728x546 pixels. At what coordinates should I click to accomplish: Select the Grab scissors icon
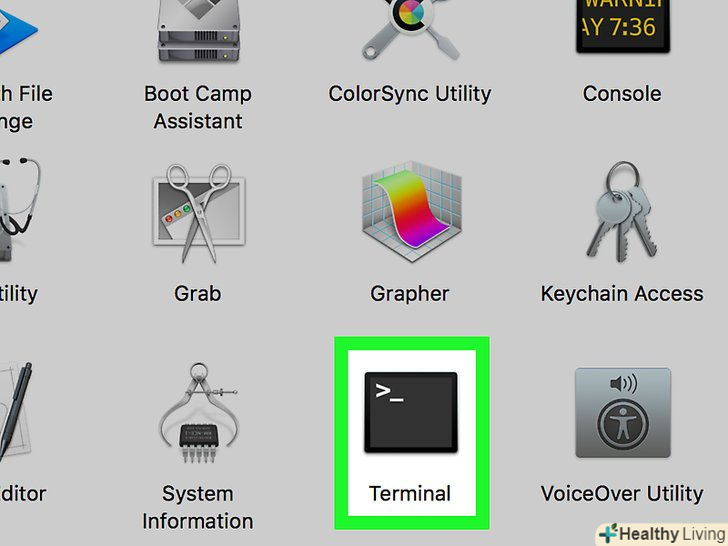(199, 213)
